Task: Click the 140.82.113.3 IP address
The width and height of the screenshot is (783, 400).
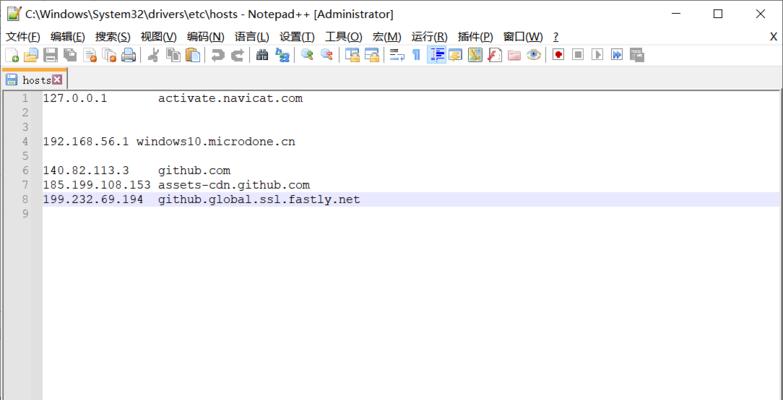Action: point(86,171)
